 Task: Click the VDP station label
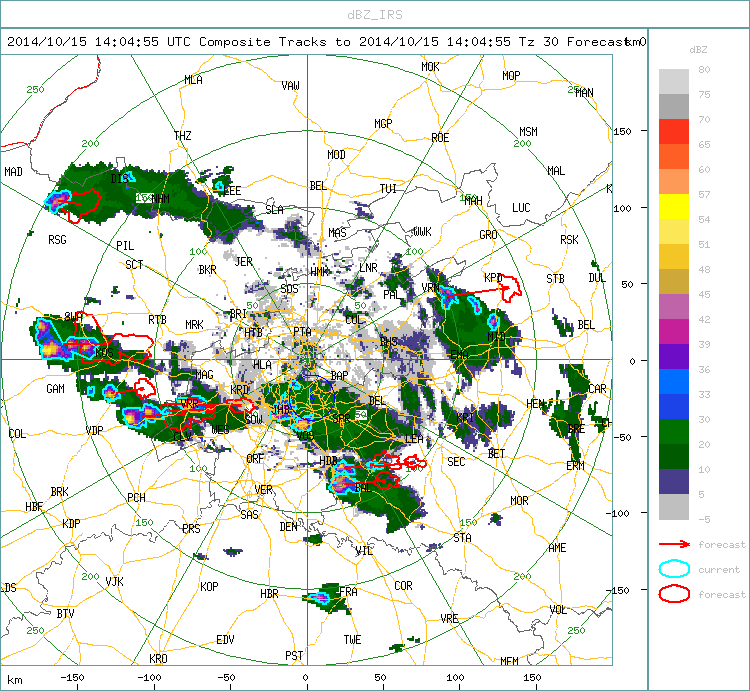[x=94, y=430]
